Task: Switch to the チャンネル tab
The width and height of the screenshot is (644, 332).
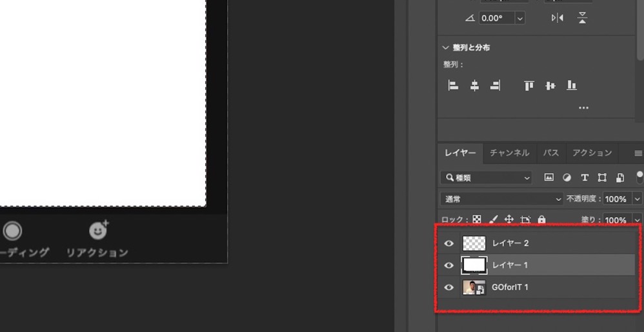Action: (509, 153)
